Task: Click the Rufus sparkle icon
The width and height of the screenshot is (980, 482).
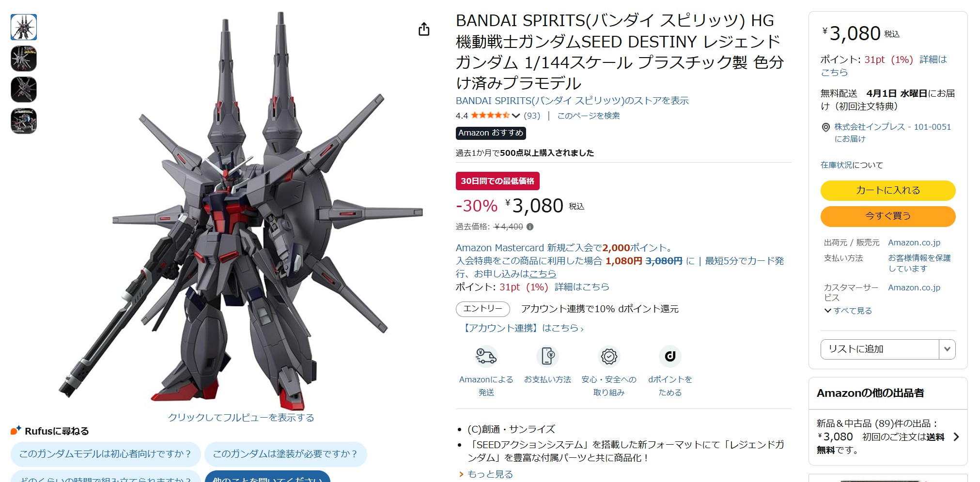Action: (x=16, y=430)
